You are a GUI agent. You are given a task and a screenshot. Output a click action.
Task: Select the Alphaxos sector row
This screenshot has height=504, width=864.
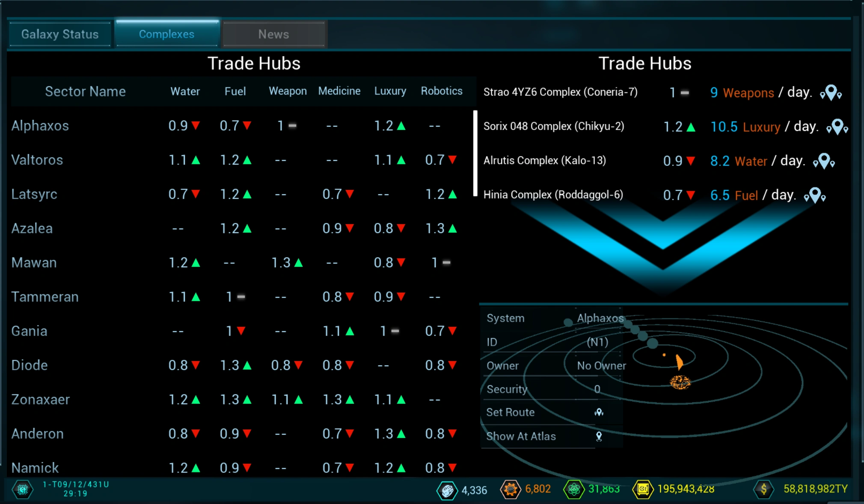(40, 126)
